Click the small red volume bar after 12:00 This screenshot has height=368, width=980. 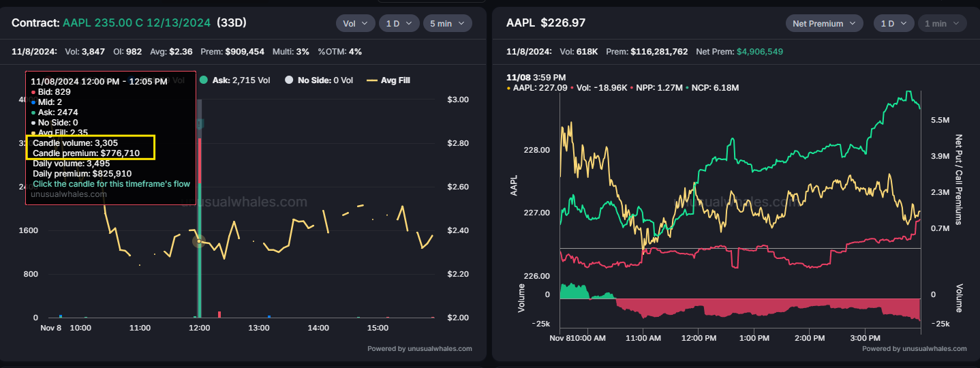219,314
